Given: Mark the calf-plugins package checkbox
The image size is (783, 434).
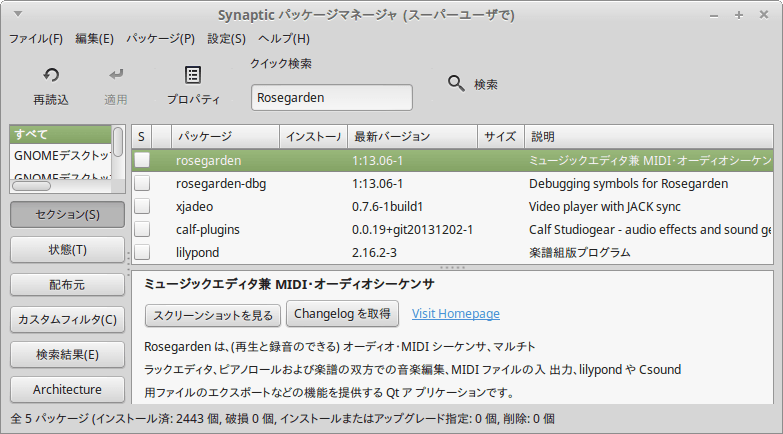Looking at the screenshot, I should 142,229.
